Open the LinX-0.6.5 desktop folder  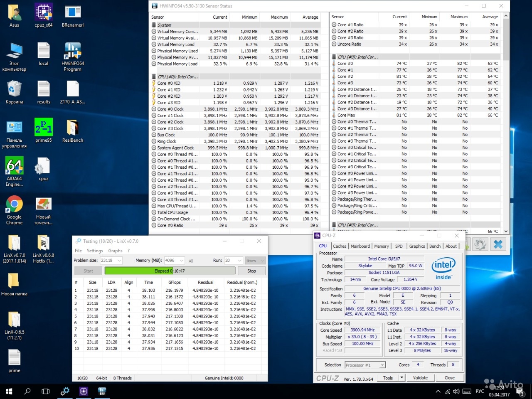pos(14,326)
